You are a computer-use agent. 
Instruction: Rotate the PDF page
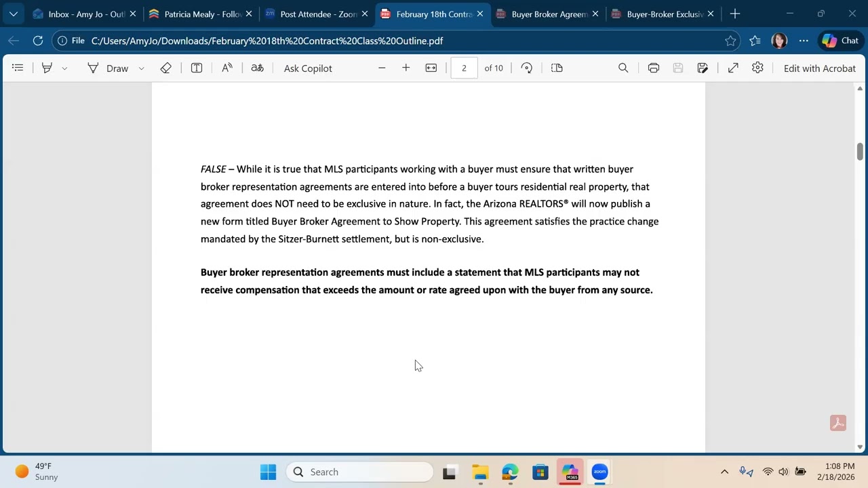pos(527,68)
